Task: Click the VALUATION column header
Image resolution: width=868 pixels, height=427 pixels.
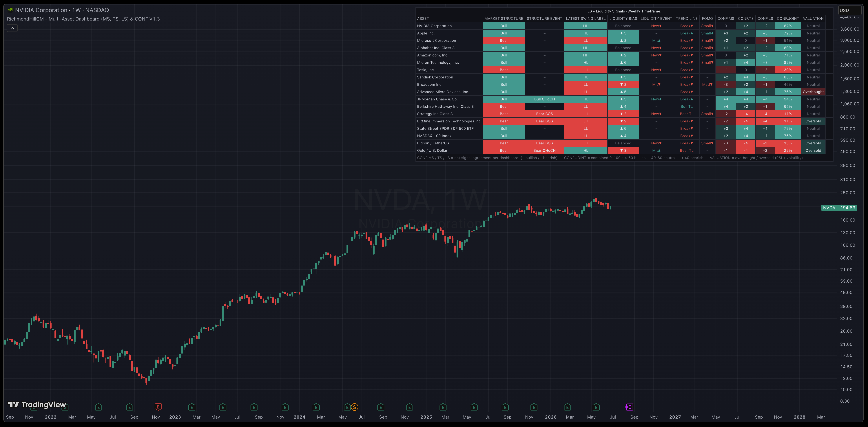Action: 813,19
